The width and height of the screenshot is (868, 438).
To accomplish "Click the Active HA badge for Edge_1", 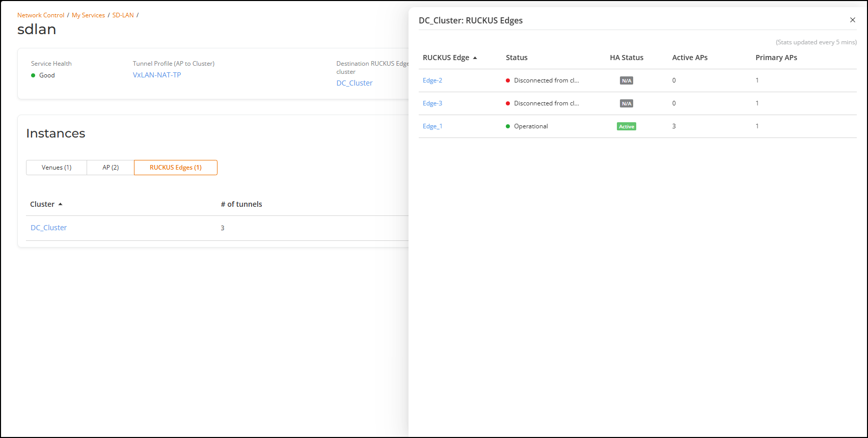I will (x=626, y=126).
